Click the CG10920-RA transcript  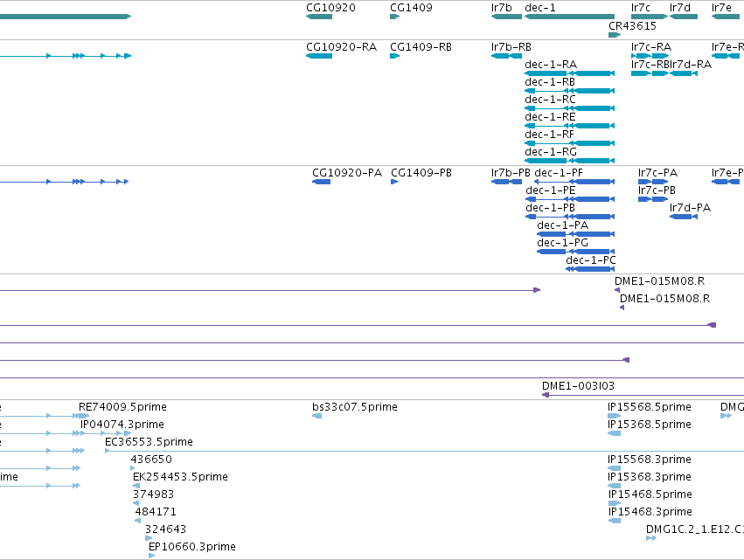319,56
